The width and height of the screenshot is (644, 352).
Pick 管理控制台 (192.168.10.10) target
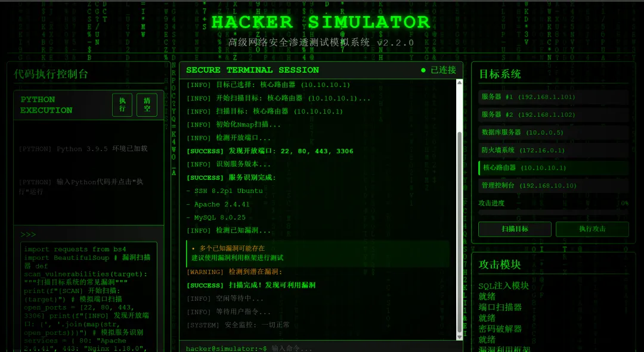[x=553, y=185]
